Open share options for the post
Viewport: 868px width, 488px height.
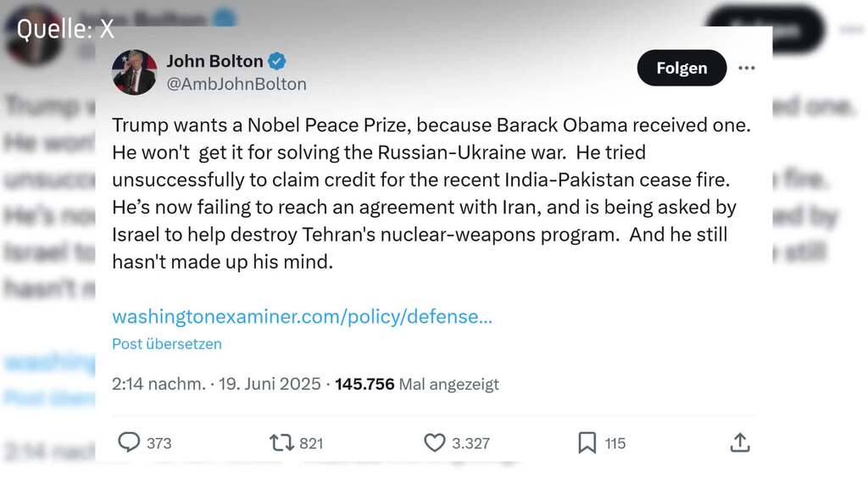740,441
